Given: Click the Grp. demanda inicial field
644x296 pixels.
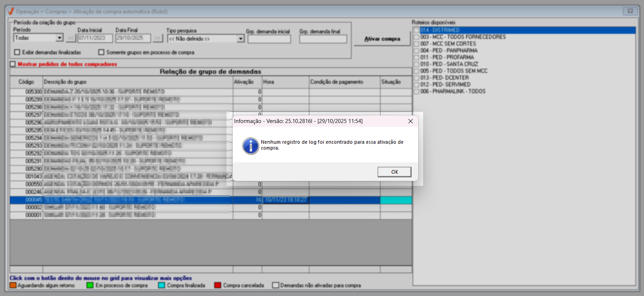Looking at the screenshot, I should pyautogui.click(x=269, y=39).
